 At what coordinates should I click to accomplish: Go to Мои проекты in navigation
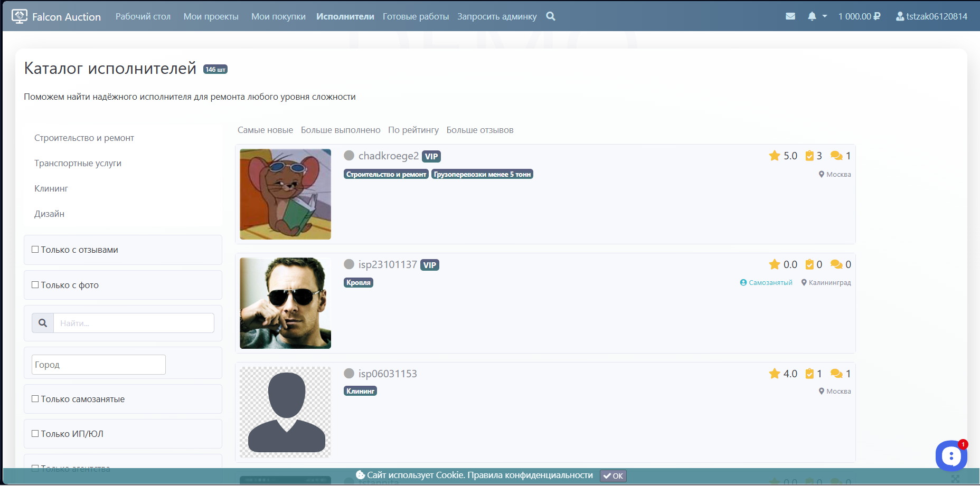[211, 16]
